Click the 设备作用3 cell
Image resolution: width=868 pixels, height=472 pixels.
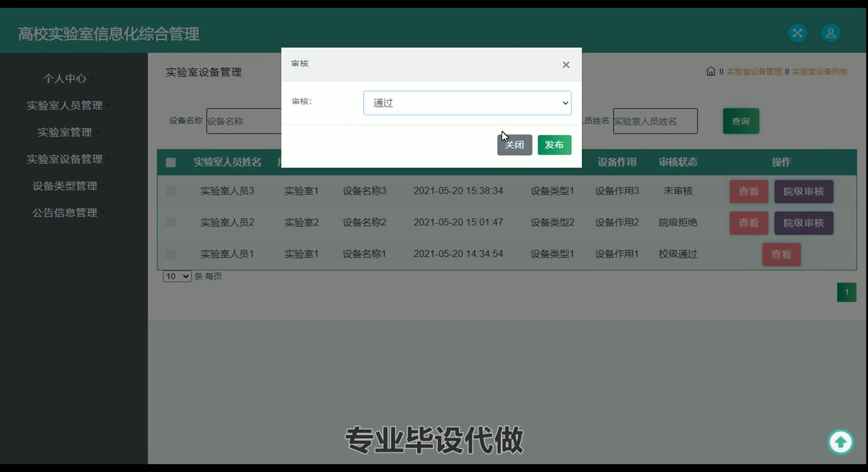click(617, 191)
